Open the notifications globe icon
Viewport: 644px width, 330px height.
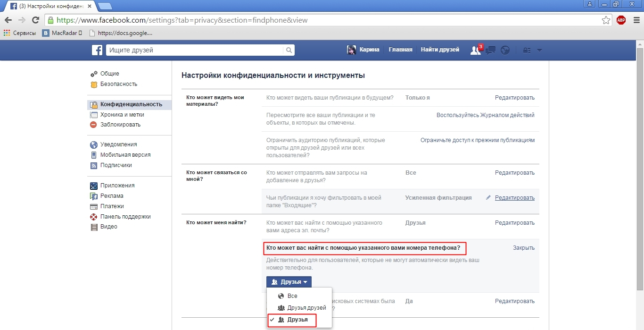click(505, 50)
